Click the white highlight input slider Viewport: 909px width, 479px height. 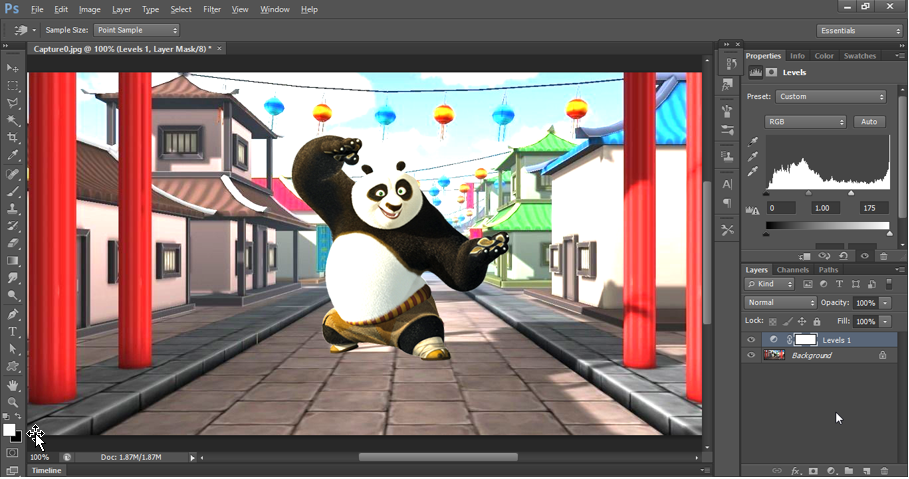pyautogui.click(x=851, y=193)
